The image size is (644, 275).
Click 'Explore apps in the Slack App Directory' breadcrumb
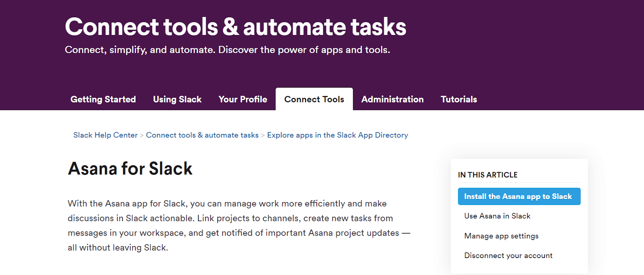pyautogui.click(x=337, y=135)
